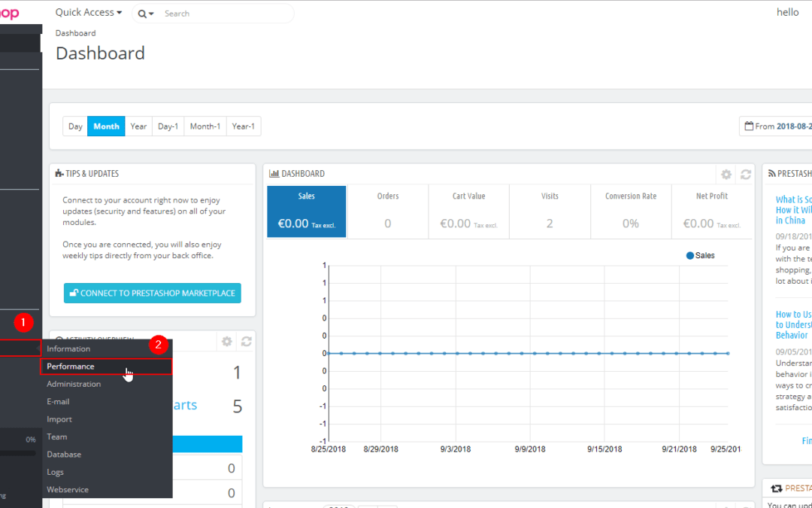Click the Dashboard page title text
The width and height of the screenshot is (812, 508).
point(101,53)
